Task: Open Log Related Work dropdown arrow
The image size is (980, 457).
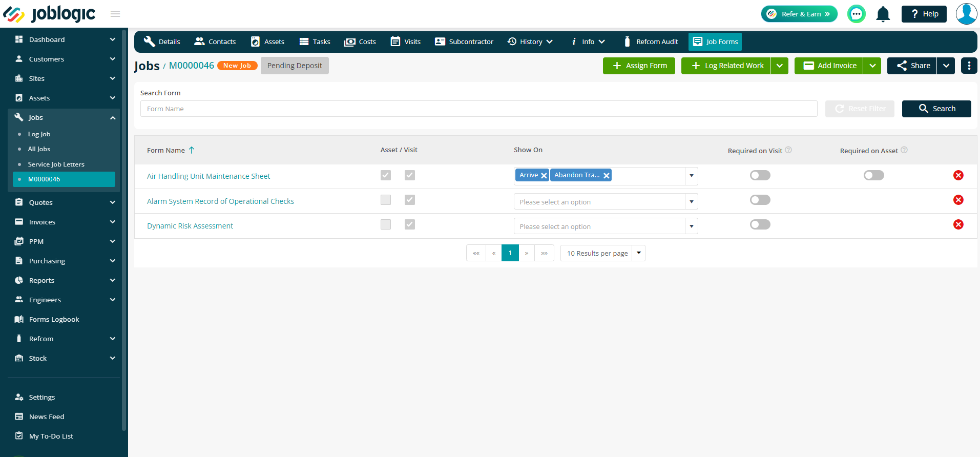Action: [x=779, y=66]
